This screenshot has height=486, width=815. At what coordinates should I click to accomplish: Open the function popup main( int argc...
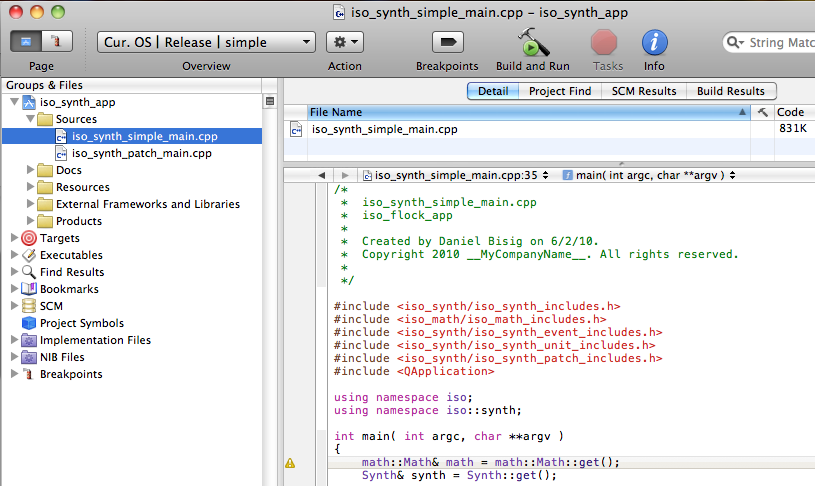pyautogui.click(x=649, y=175)
